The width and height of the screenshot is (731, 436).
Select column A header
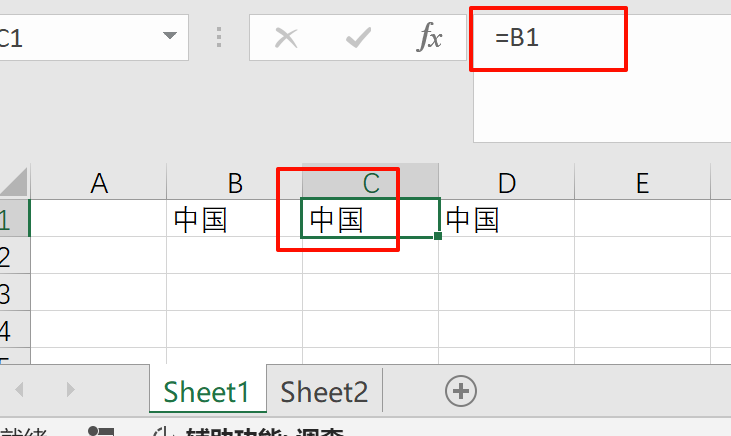point(98,183)
